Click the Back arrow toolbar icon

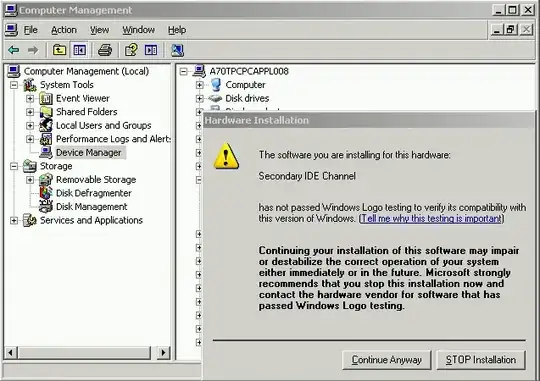pos(14,50)
